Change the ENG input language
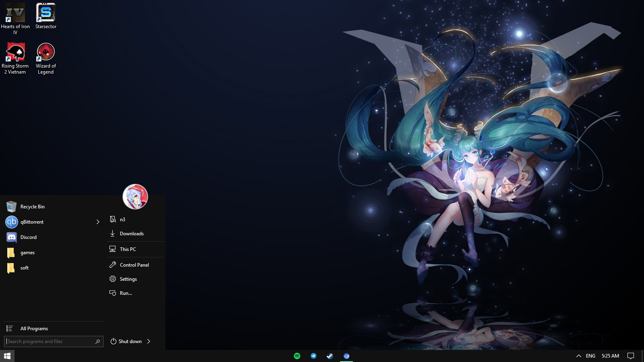 click(590, 356)
